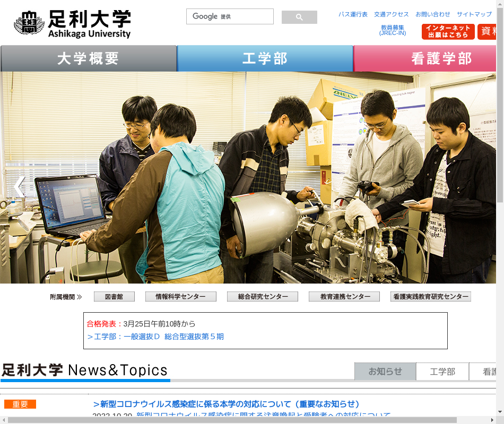Open the サイトマップ link
Image resolution: width=504 pixels, height=424 pixels.
pyautogui.click(x=474, y=14)
